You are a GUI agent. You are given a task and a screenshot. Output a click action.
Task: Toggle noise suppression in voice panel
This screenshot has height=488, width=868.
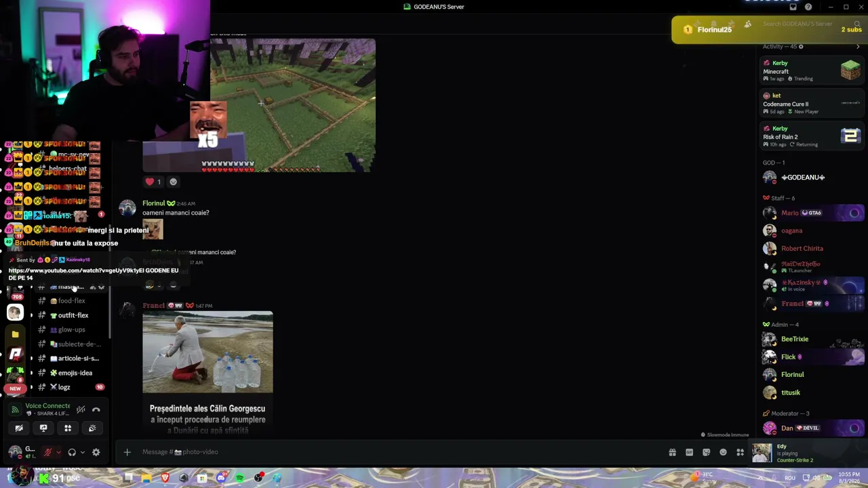click(x=81, y=409)
